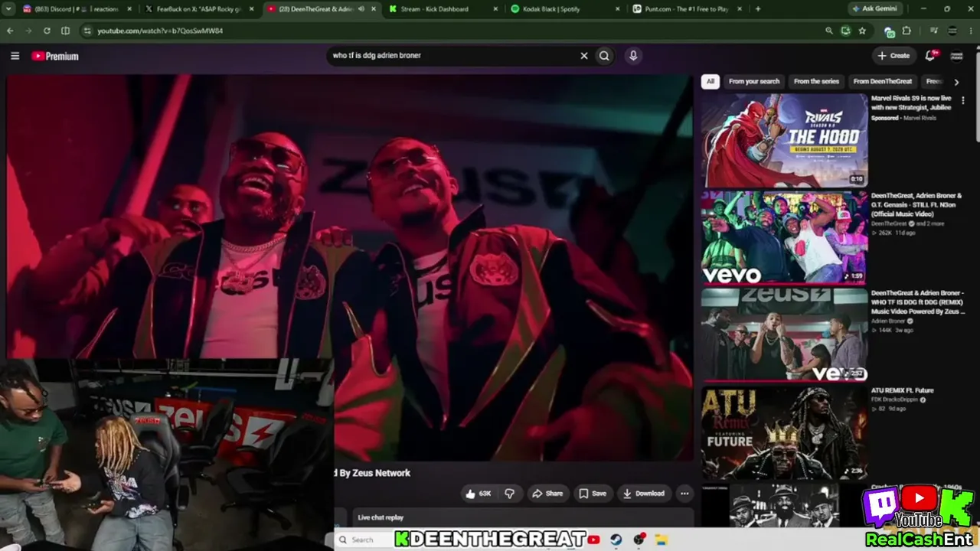Start voice search with the microphone

(x=633, y=56)
